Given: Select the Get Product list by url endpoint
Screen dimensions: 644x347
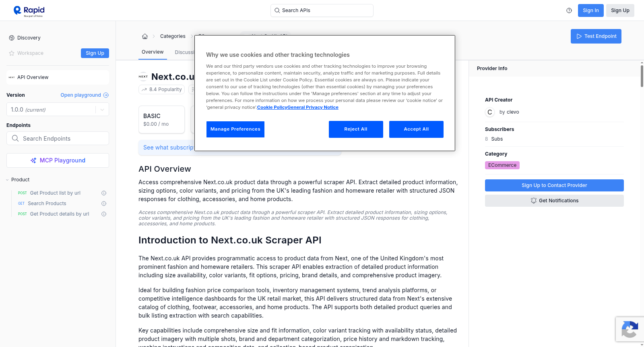Looking at the screenshot, I should point(55,193).
